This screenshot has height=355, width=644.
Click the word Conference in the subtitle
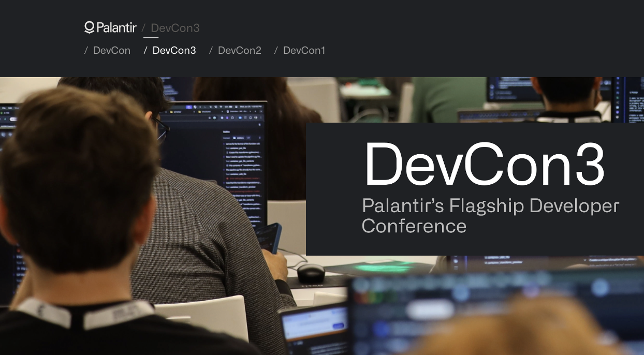tap(414, 226)
